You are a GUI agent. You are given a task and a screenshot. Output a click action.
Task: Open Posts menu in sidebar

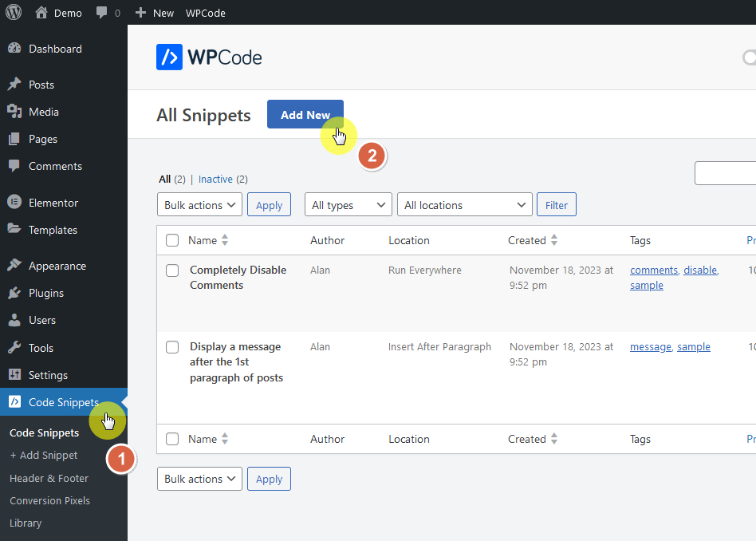(41, 85)
